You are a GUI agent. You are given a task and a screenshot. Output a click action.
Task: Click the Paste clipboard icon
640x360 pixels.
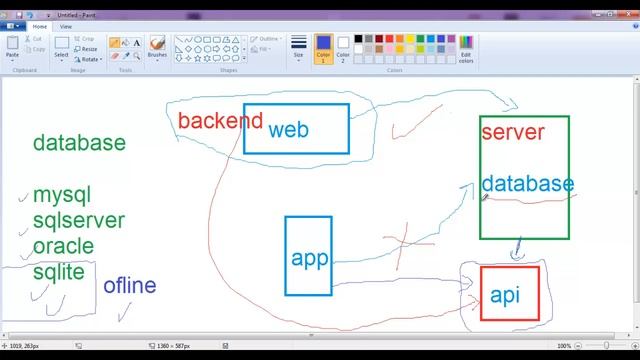(12, 42)
